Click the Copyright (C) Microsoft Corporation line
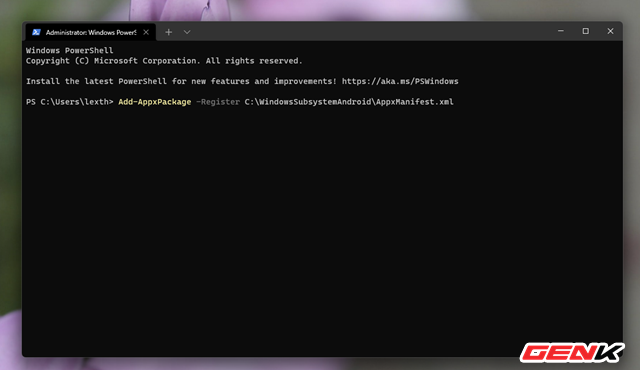 pyautogui.click(x=164, y=61)
